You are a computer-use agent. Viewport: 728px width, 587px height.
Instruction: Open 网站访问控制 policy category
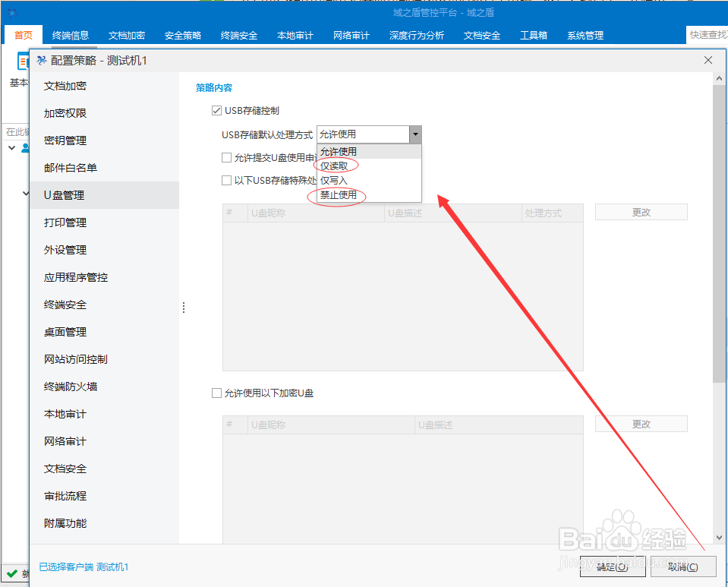105,359
